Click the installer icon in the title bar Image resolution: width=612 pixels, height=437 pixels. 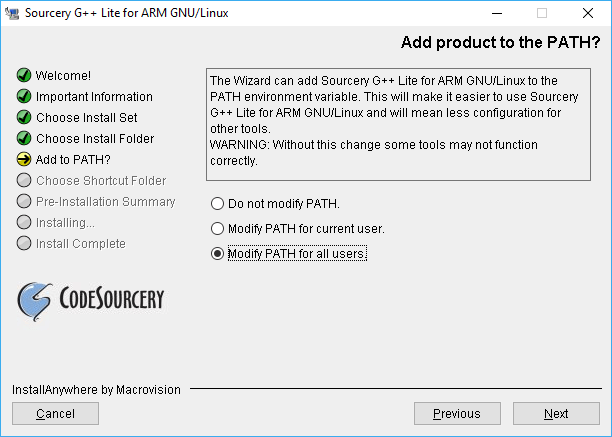(x=12, y=13)
